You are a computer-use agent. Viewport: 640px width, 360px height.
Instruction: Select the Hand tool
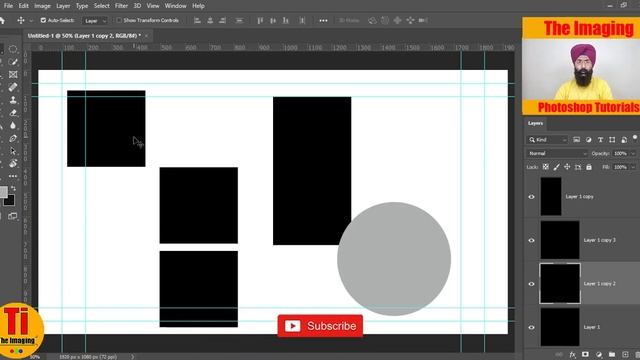[13, 164]
